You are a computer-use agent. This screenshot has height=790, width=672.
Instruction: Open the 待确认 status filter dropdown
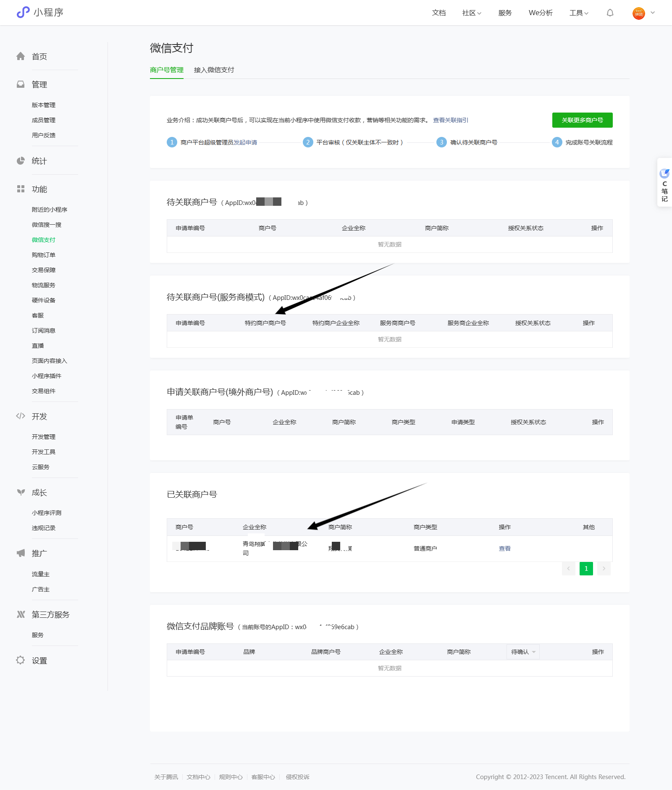pyautogui.click(x=523, y=652)
